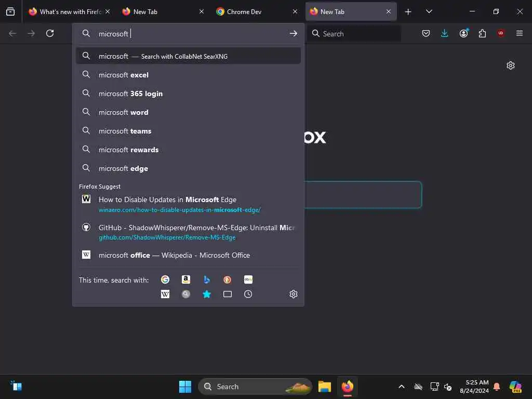Select the microsoft edge suggestion
Viewport: 532px width, 399px height.
pos(188,168)
